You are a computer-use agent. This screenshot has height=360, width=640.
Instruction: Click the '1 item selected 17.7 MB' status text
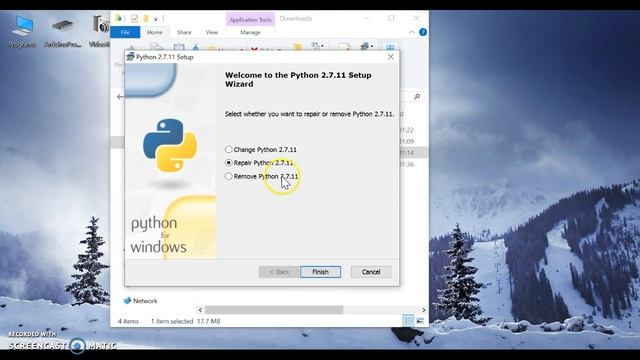click(x=185, y=322)
